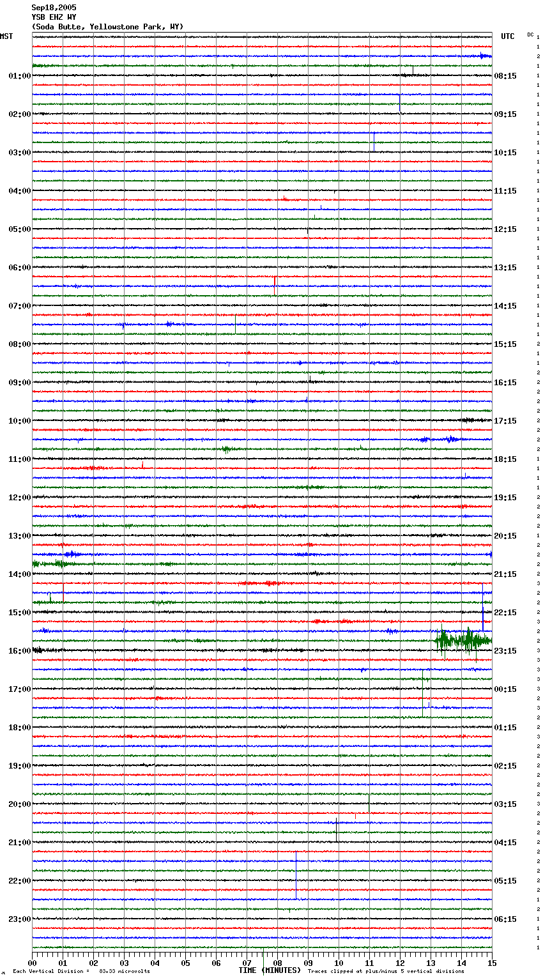Select the station code "YSB EHZ WY"
This screenshot has width=543, height=980.
point(54,17)
